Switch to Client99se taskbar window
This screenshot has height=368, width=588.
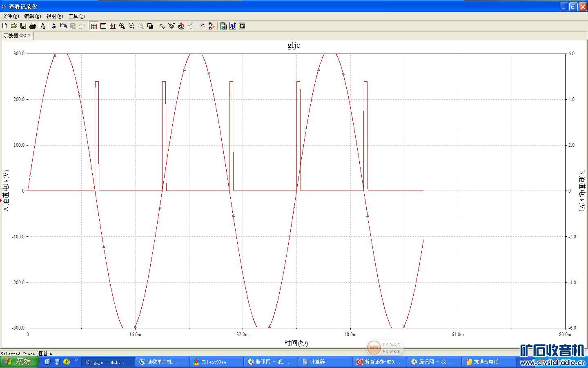click(x=216, y=362)
